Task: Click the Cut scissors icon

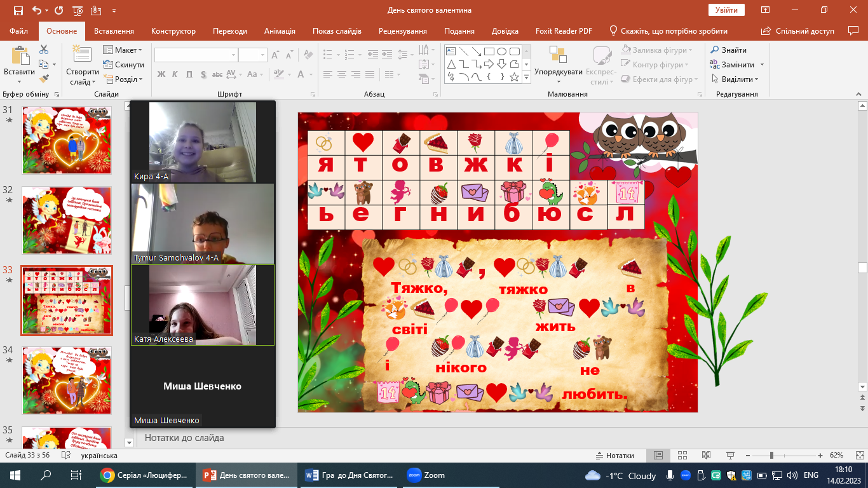Action: pyautogui.click(x=44, y=50)
